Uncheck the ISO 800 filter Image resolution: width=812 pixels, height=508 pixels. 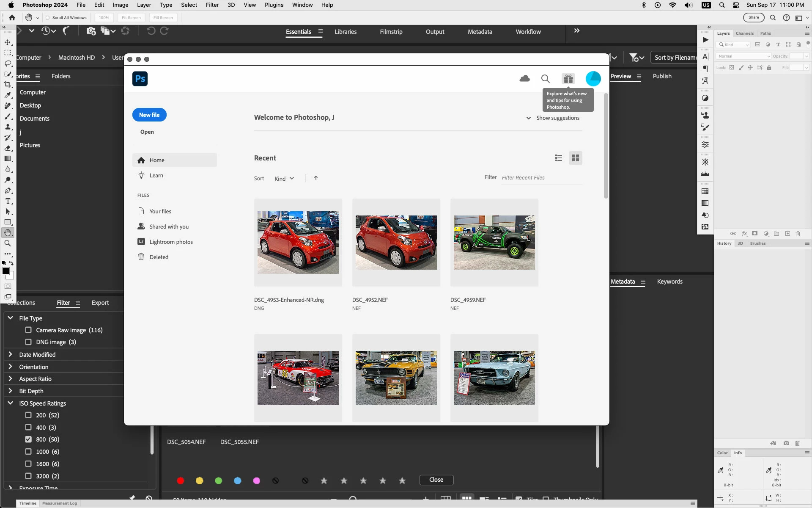tap(28, 439)
